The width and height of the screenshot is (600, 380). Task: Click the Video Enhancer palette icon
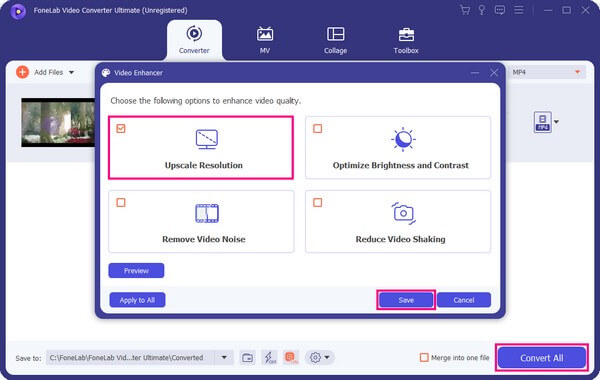(x=106, y=73)
